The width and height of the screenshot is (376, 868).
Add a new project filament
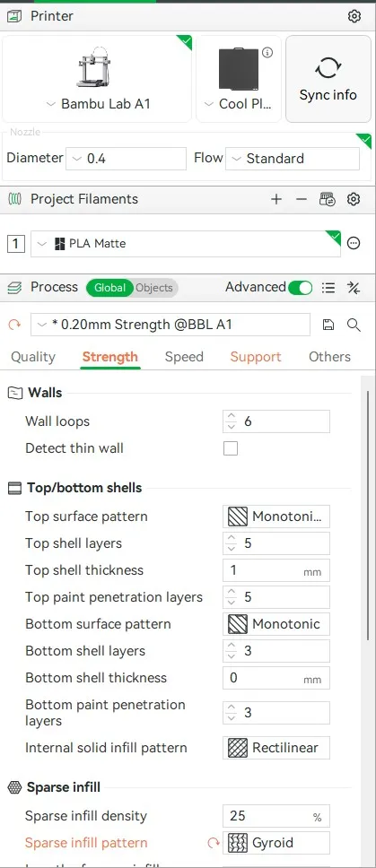tap(276, 199)
